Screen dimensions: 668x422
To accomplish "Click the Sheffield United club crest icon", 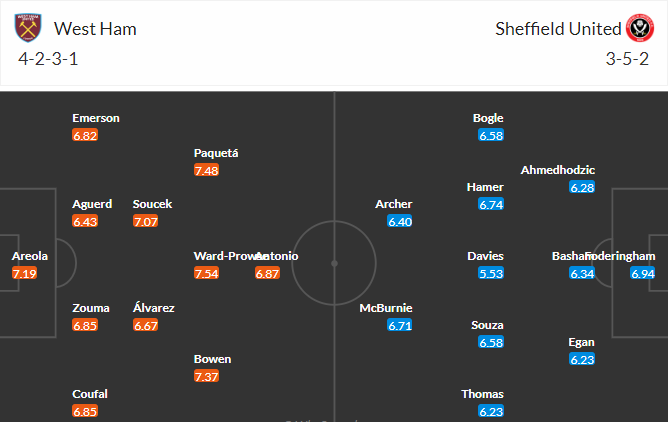I will [639, 28].
